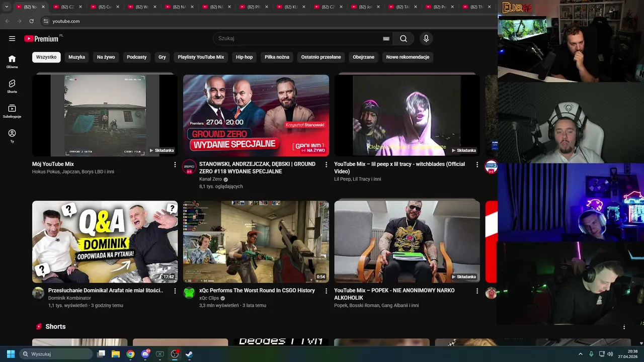The height and width of the screenshot is (362, 644).
Task: Open the taskbar clock showing 20:38
Action: 628,354
